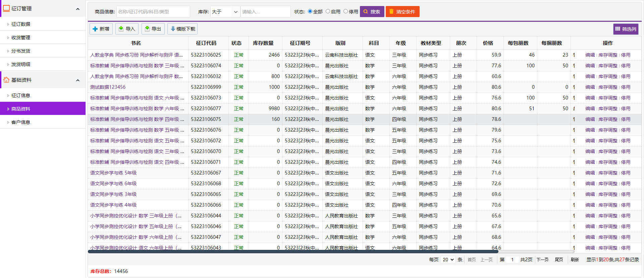
Task: Click the 年级 column header
Action: 400,43
